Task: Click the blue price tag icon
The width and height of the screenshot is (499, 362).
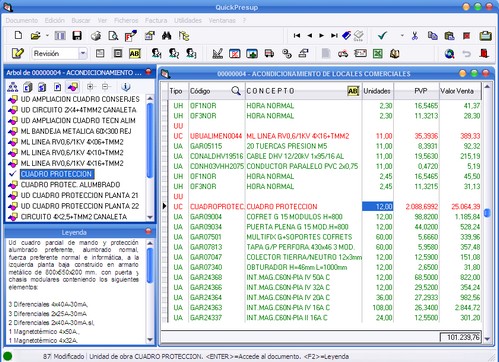Action: 346,35
